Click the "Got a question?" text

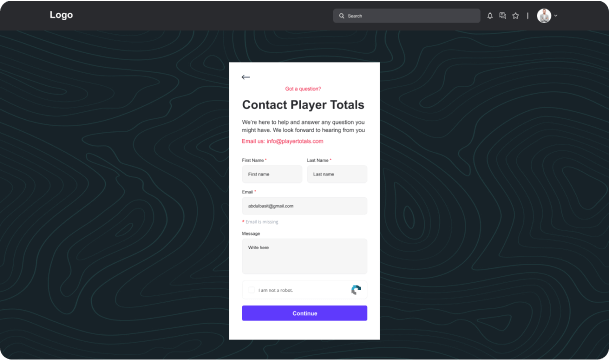point(303,89)
